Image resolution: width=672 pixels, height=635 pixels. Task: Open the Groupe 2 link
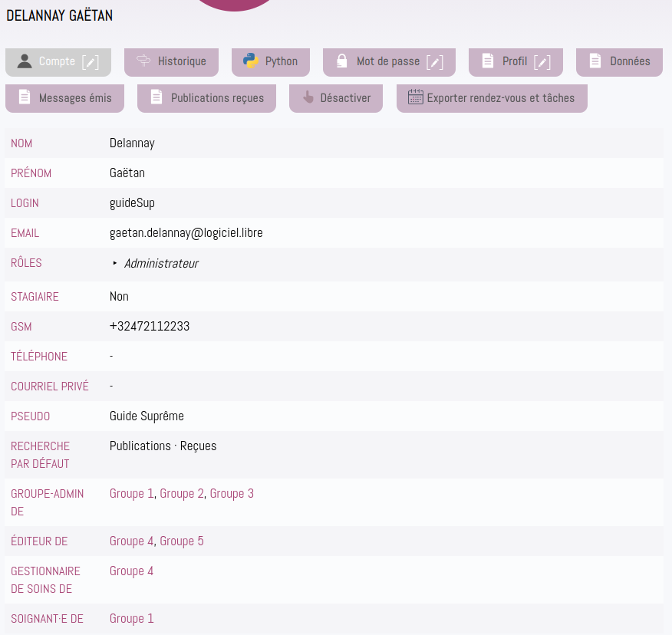pos(181,493)
